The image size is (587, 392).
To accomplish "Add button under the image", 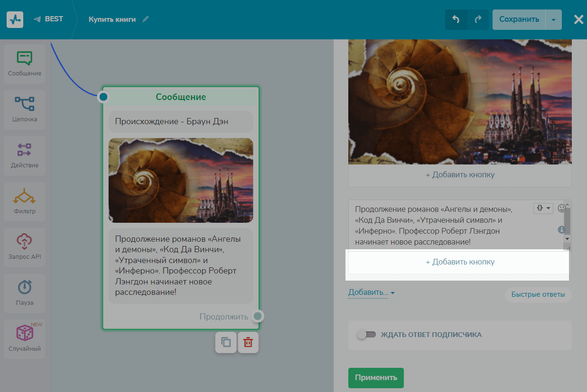I will pyautogui.click(x=460, y=175).
